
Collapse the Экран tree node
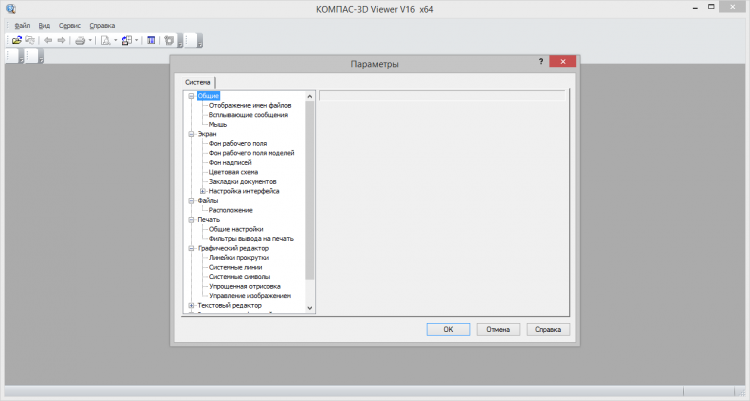click(191, 134)
